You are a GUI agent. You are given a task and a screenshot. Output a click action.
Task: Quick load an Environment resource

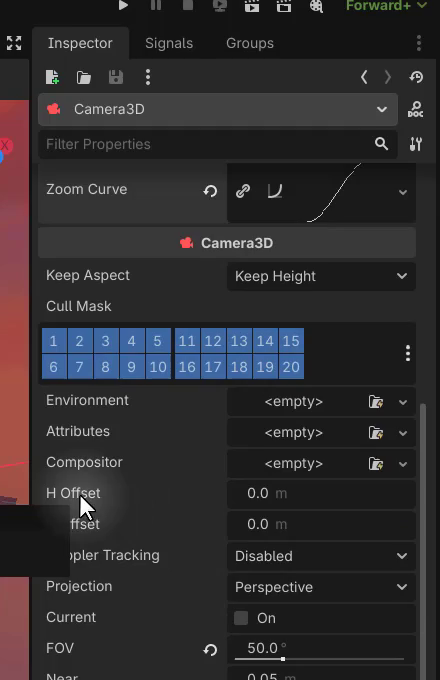(x=376, y=402)
